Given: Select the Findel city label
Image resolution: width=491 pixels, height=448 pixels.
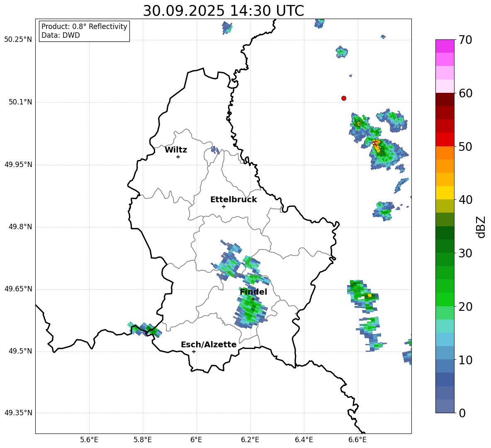Looking at the screenshot, I should pyautogui.click(x=253, y=292).
